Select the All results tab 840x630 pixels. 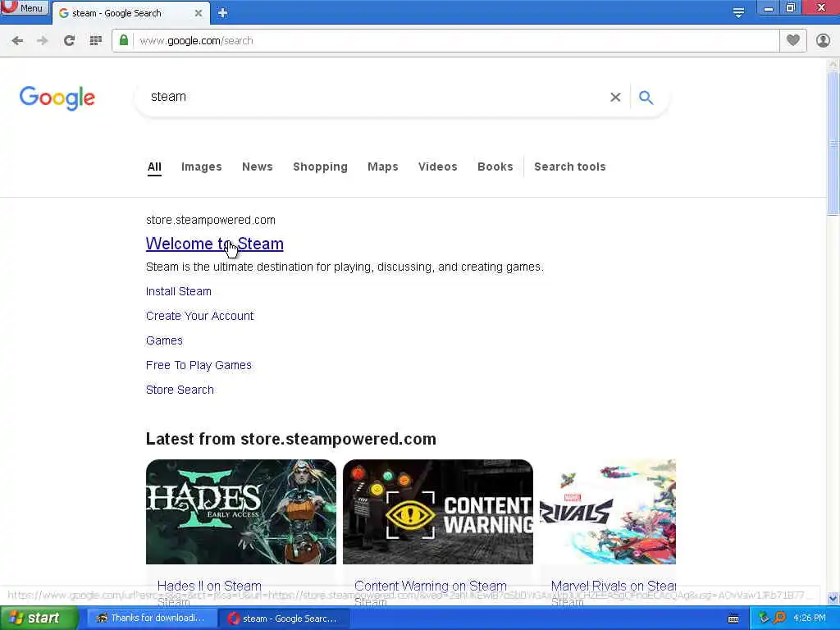click(154, 167)
